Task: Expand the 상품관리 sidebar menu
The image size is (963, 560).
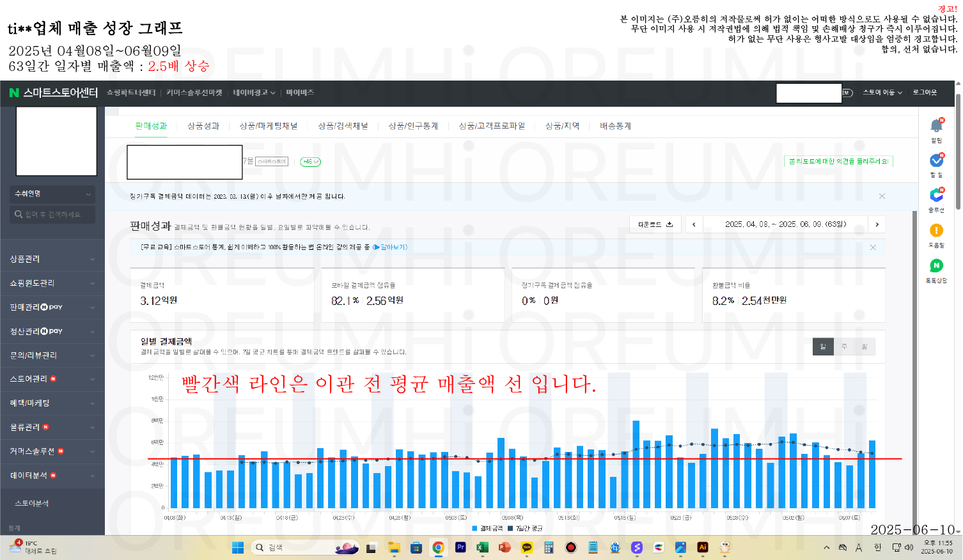Action: 52,259
